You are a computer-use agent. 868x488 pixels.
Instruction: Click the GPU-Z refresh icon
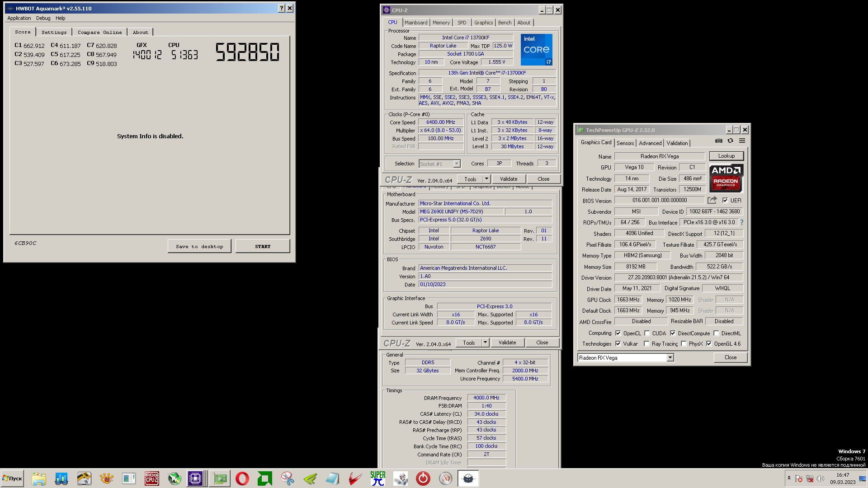(x=730, y=141)
